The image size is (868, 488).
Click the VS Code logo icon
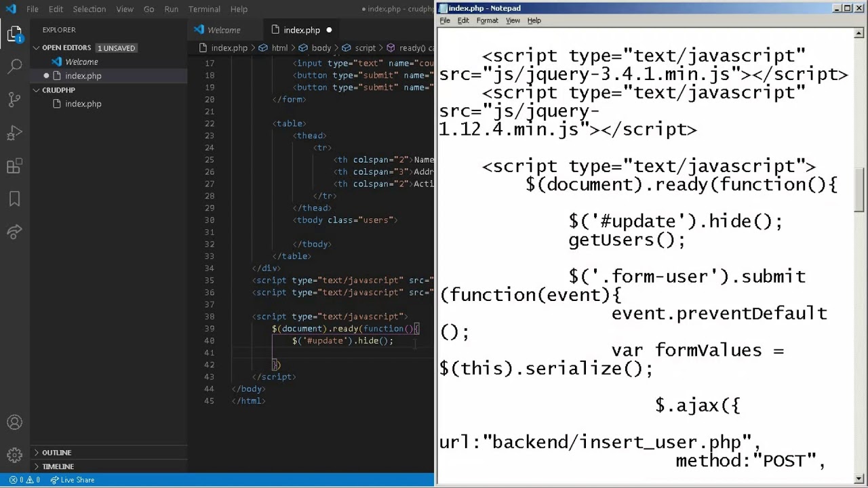(11, 9)
